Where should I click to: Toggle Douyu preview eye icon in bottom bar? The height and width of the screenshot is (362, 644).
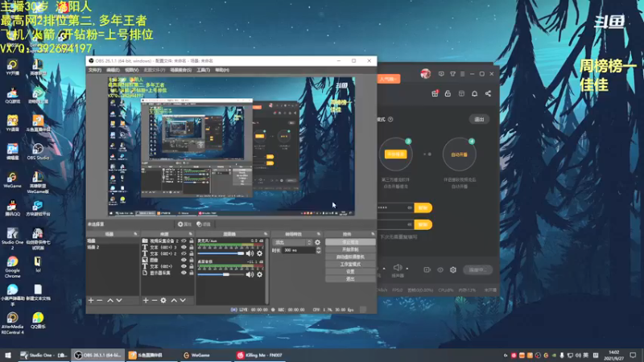point(440,269)
